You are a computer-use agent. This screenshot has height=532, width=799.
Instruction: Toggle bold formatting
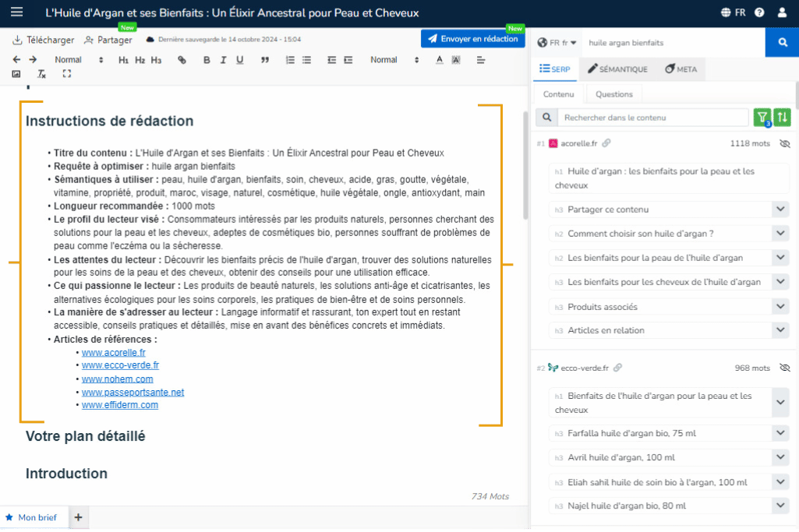point(207,60)
